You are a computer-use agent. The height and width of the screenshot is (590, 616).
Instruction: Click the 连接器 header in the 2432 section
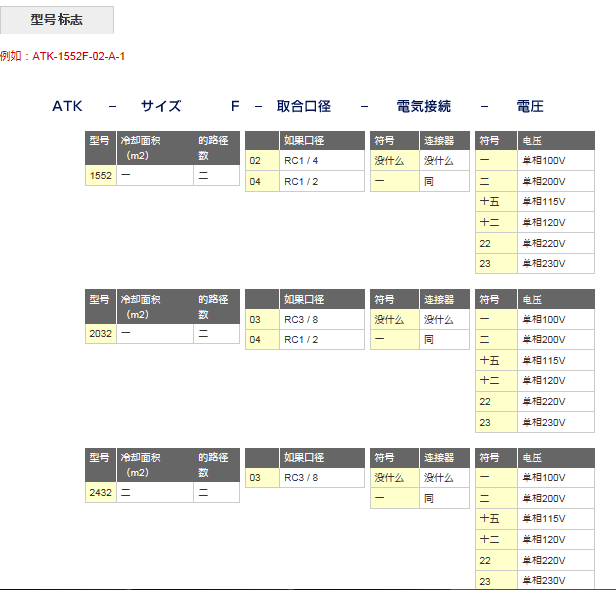pos(444,458)
